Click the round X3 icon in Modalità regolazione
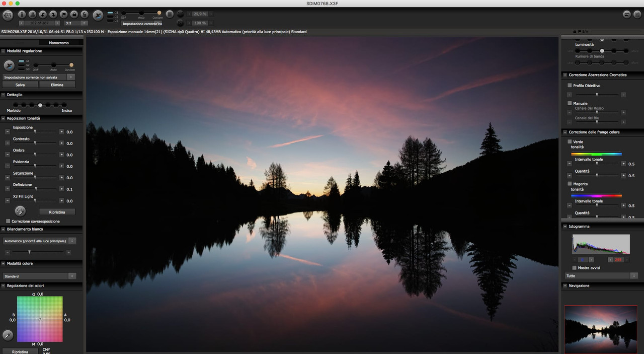644x354 pixels. 9,65
